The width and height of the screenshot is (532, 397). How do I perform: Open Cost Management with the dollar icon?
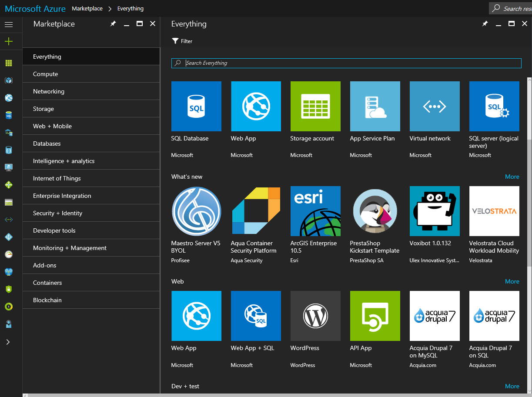click(9, 307)
